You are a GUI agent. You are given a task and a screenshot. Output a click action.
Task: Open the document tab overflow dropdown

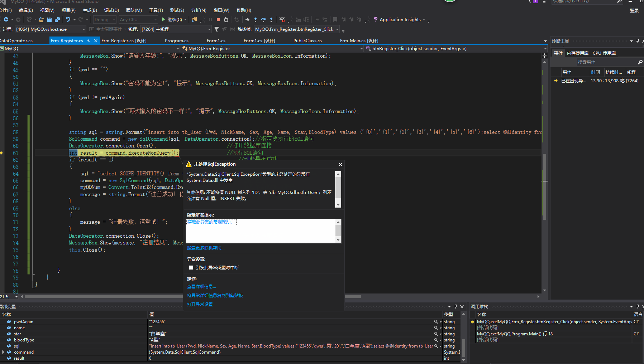545,41
